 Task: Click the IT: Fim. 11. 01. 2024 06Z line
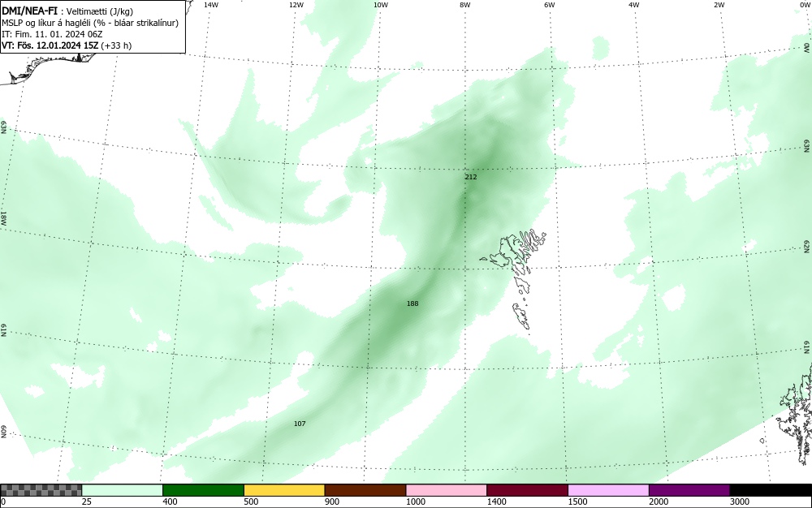[x=52, y=34]
